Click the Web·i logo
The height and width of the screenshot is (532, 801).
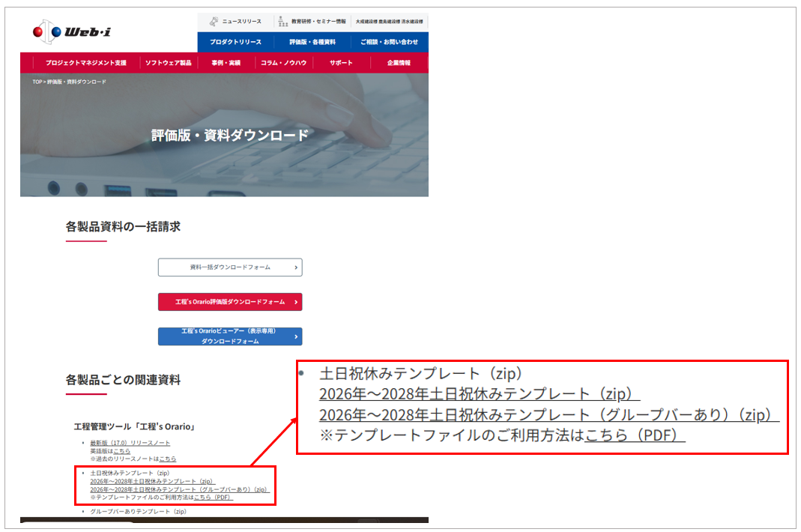72,32
